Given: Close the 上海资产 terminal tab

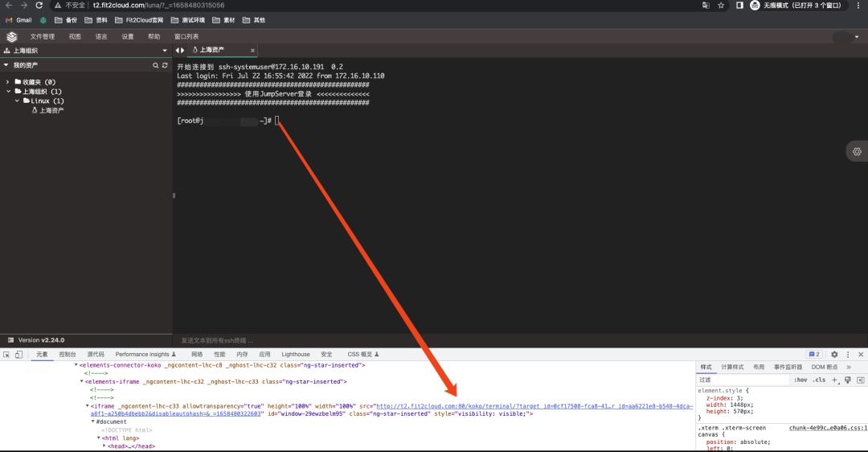Looking at the screenshot, I should [252, 51].
